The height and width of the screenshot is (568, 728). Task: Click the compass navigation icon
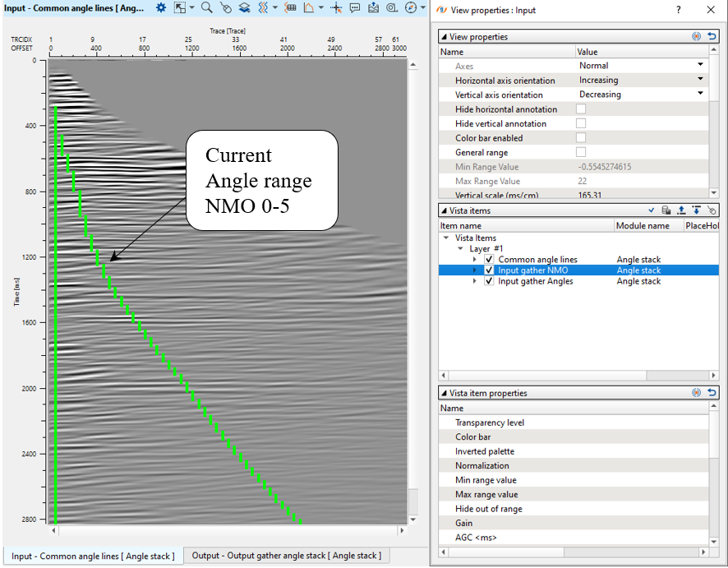point(409,7)
